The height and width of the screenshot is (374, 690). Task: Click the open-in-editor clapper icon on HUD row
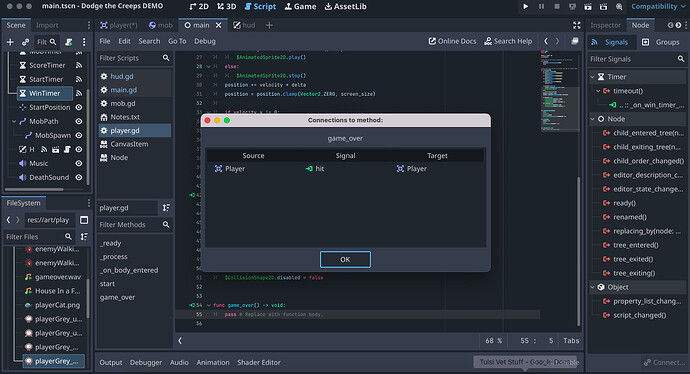pyautogui.click(x=55, y=150)
